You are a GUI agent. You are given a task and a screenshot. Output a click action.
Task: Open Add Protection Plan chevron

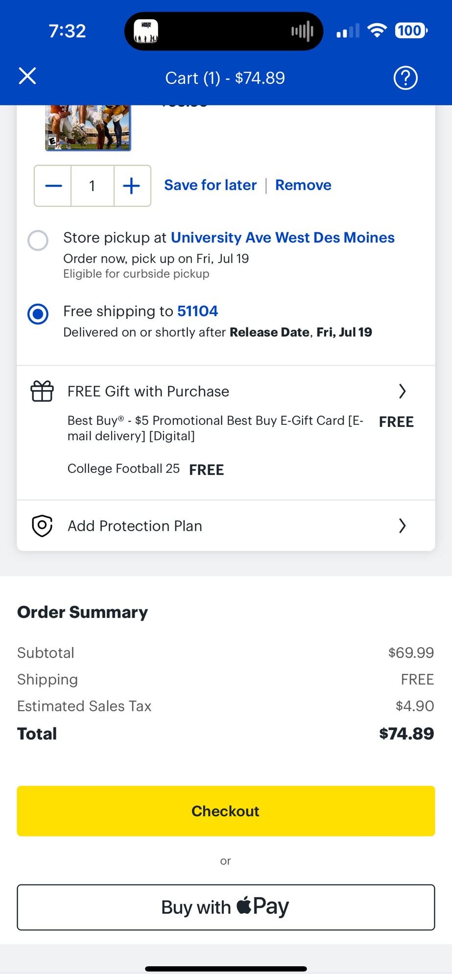point(402,526)
